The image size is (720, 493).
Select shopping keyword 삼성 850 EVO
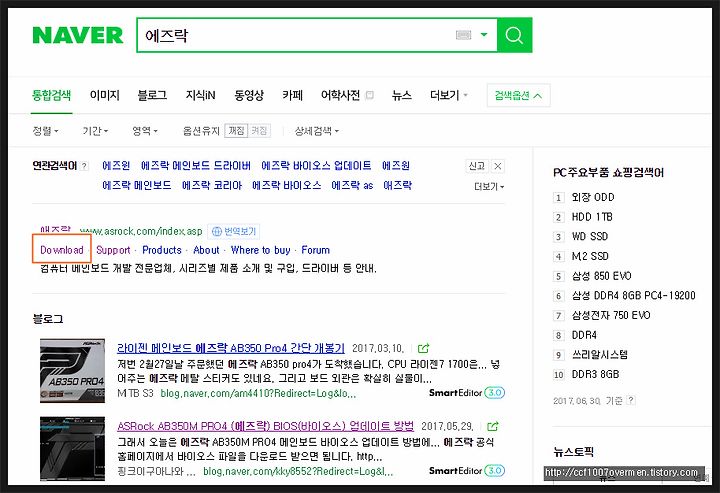click(602, 276)
